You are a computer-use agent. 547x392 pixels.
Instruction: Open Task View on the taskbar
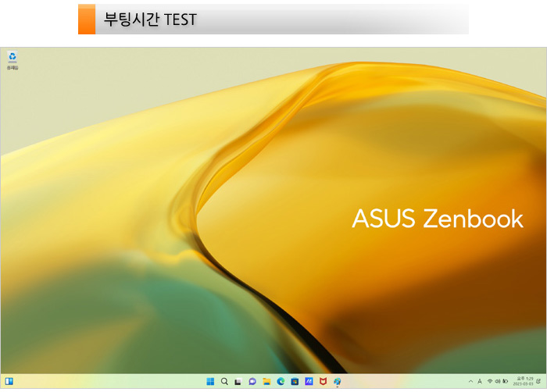(238, 382)
